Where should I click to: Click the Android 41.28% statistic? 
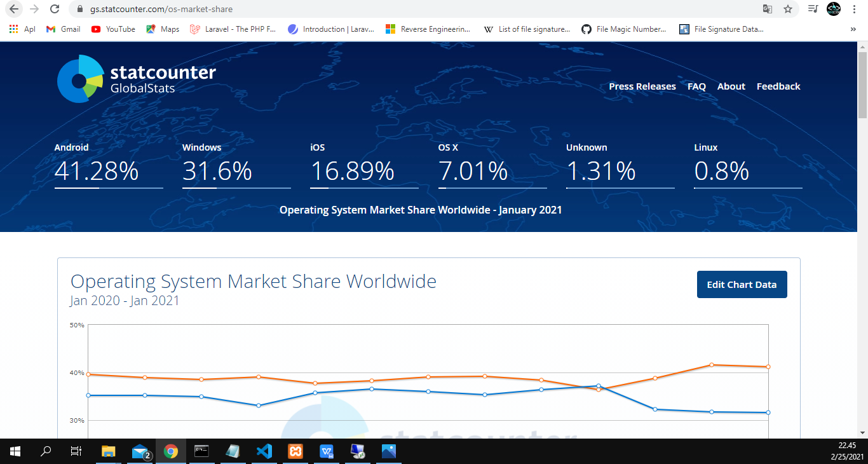(x=109, y=165)
